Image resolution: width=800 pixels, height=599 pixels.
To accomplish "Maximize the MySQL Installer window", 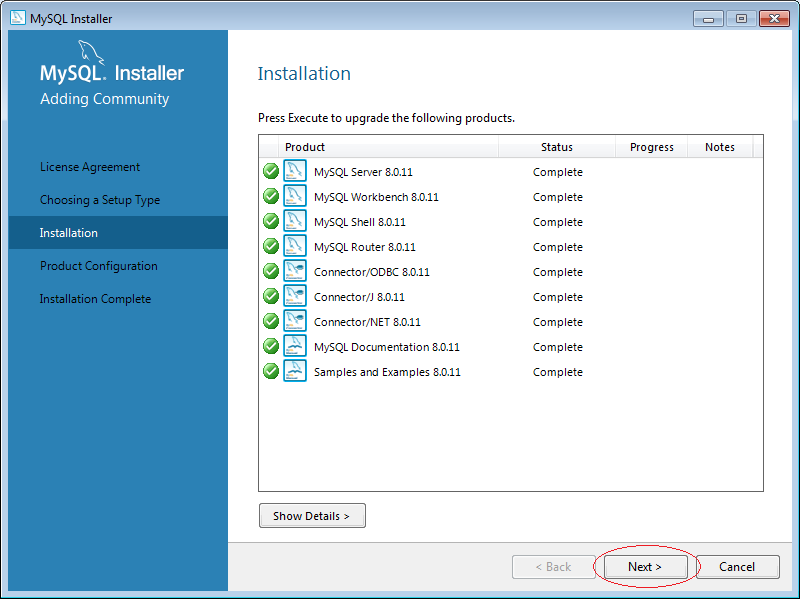I will click(741, 19).
